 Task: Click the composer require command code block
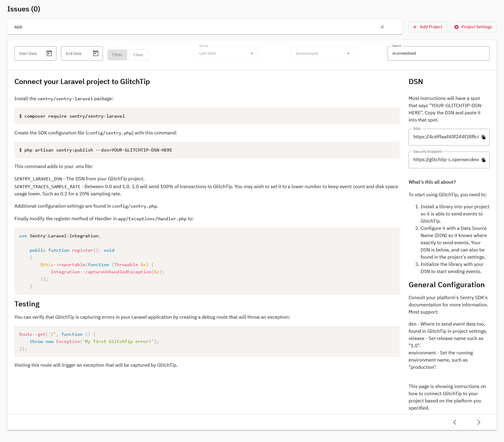[x=207, y=116]
